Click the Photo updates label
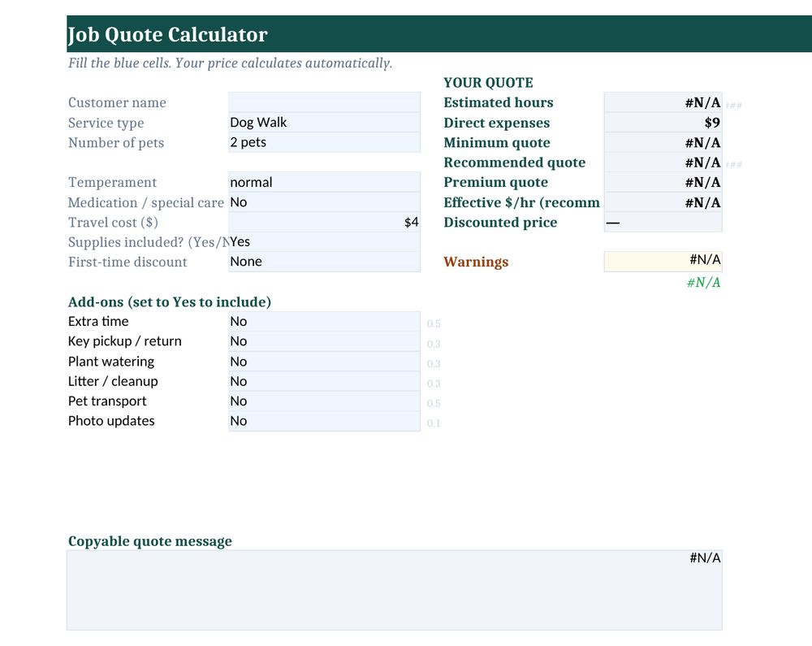 [110, 421]
